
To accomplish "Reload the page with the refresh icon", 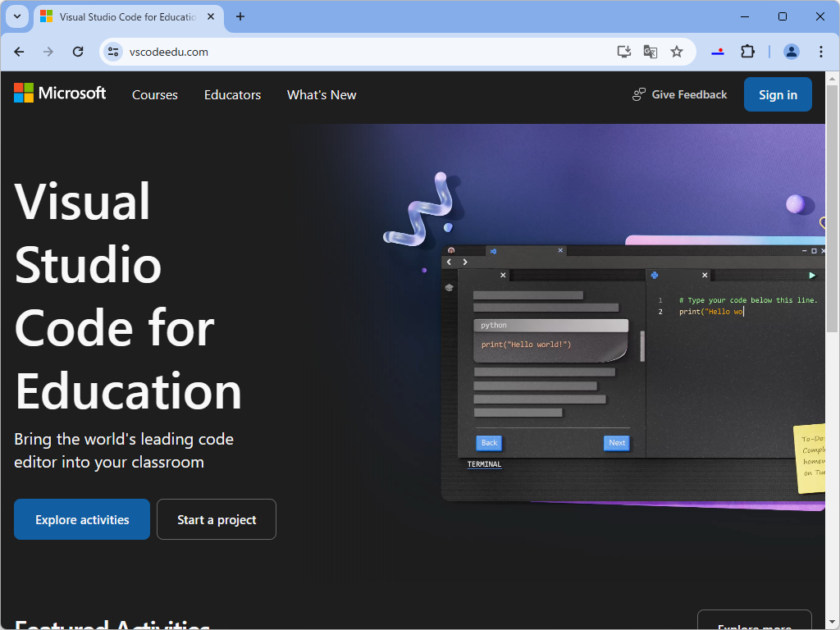I will 78,51.
